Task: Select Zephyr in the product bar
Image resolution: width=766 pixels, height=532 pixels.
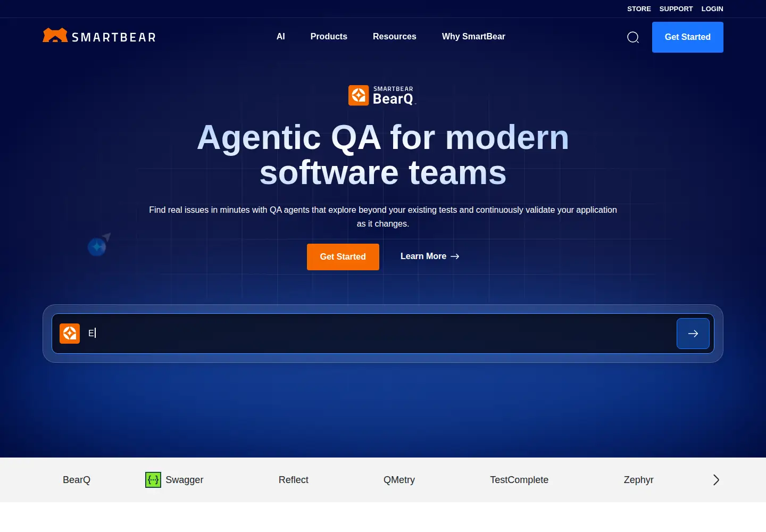Action: coord(638,480)
